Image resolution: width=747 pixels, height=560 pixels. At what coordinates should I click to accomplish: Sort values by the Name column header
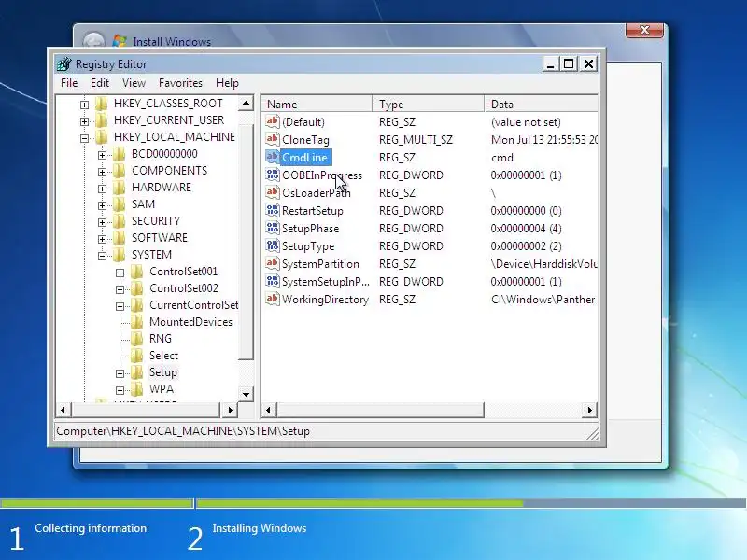click(x=317, y=104)
